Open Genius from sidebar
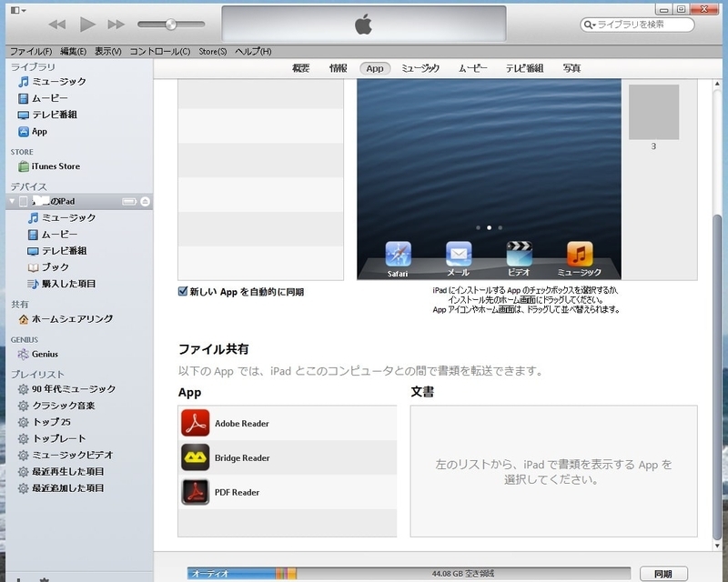 pyautogui.click(x=38, y=354)
